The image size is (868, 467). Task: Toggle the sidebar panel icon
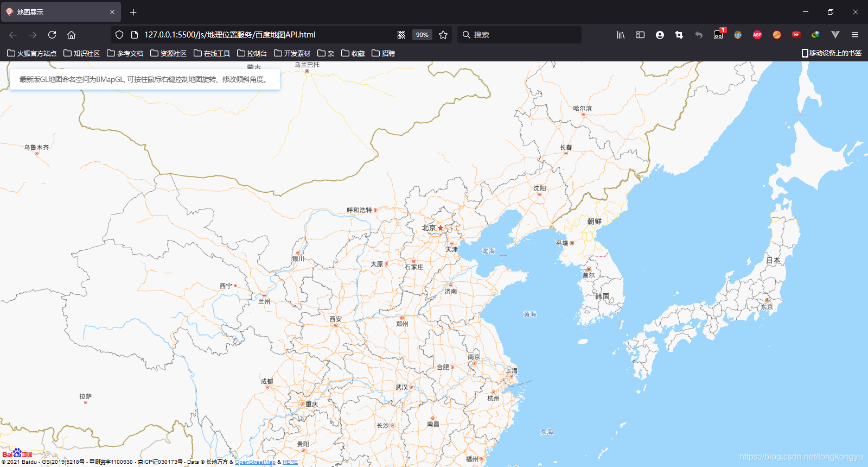(640, 35)
